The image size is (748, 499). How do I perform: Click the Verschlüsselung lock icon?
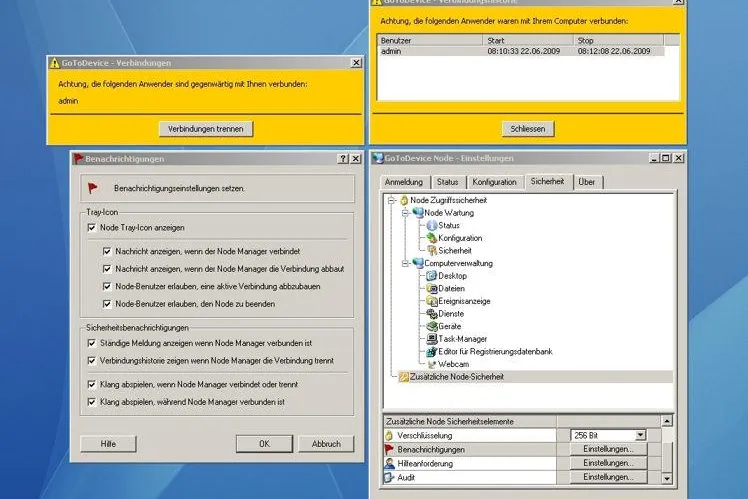click(389, 436)
